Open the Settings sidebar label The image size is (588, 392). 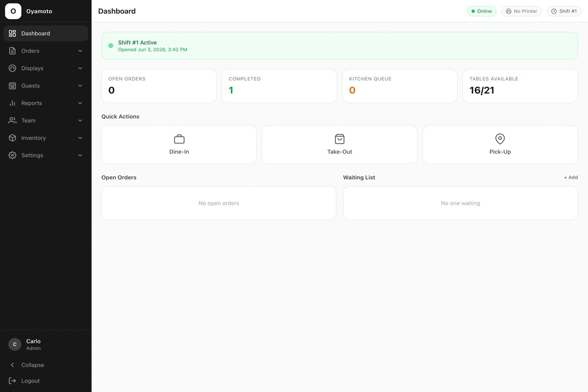(x=32, y=155)
